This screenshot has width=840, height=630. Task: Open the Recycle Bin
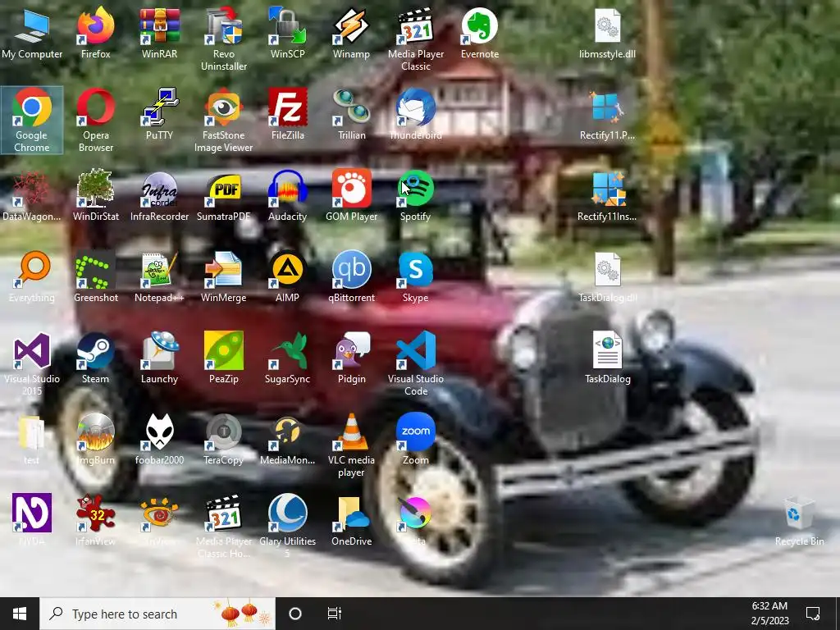799,514
